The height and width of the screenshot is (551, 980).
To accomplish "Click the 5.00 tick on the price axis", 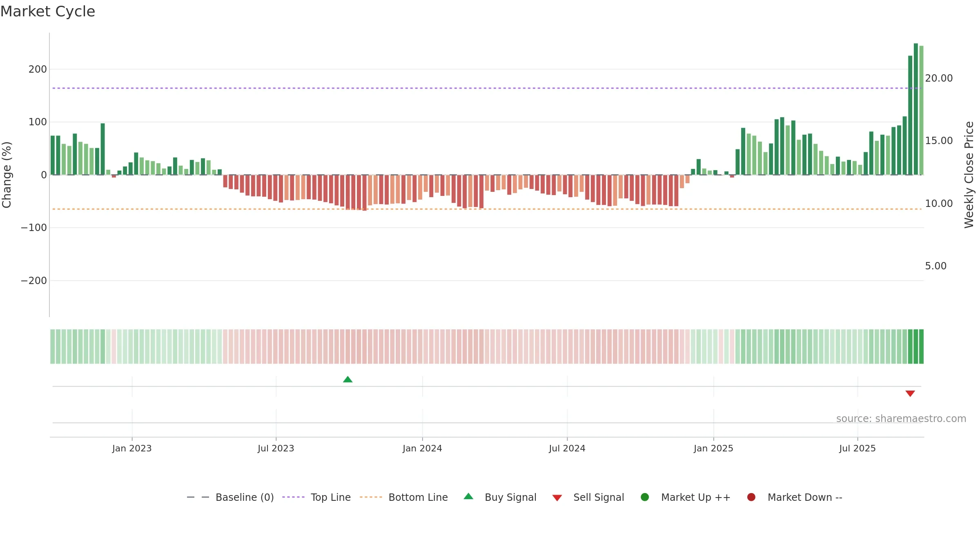I will [935, 266].
